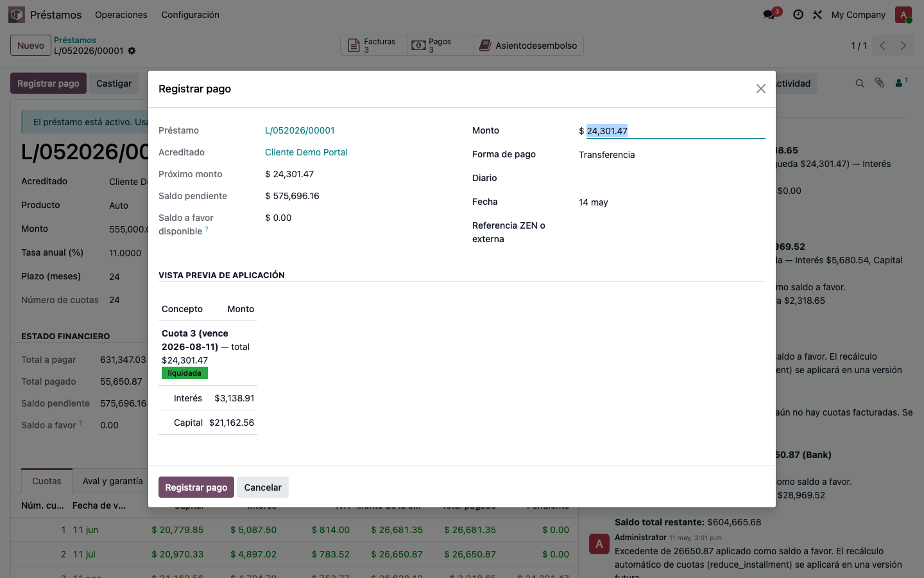Click the Castigar button behind the dialog

click(x=114, y=83)
